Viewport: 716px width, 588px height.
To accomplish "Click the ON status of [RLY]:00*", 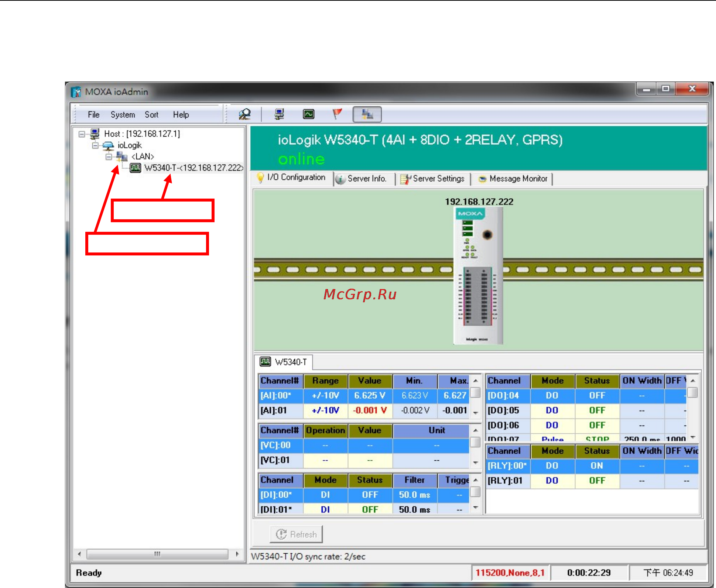I will click(x=597, y=466).
